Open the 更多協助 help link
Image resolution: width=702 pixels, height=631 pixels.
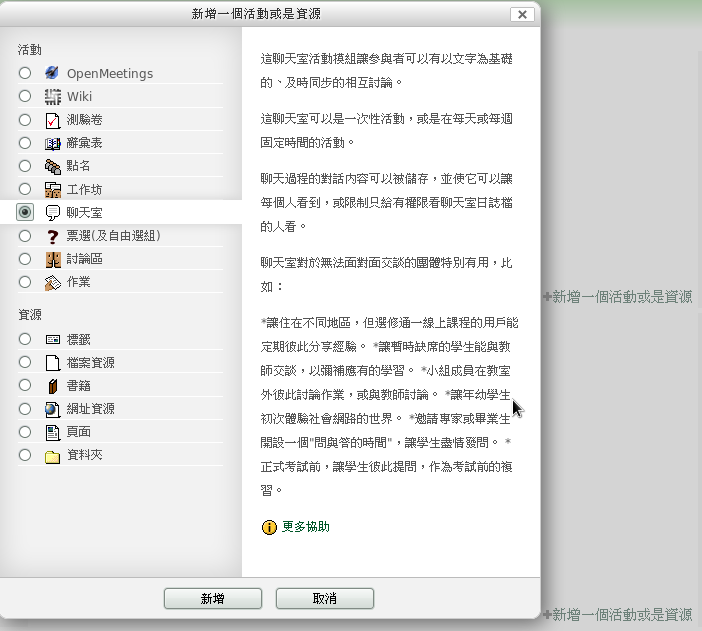point(305,527)
